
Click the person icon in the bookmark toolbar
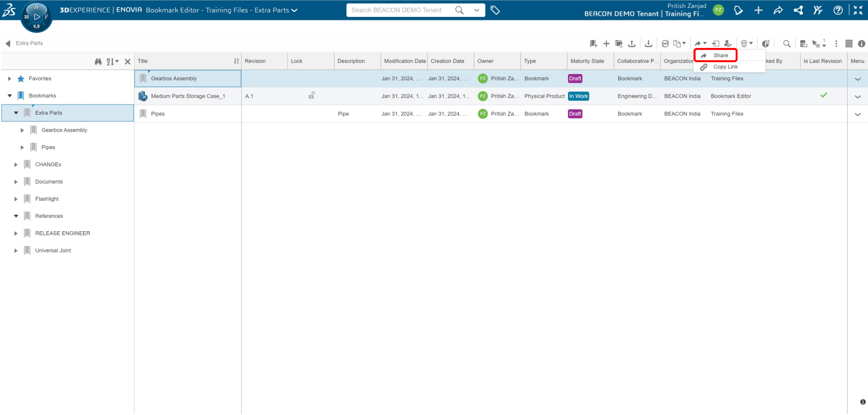tap(728, 44)
